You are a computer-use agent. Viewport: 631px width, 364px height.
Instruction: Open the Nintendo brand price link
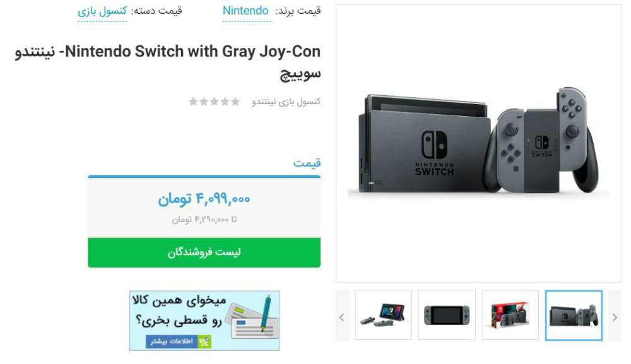click(x=245, y=11)
